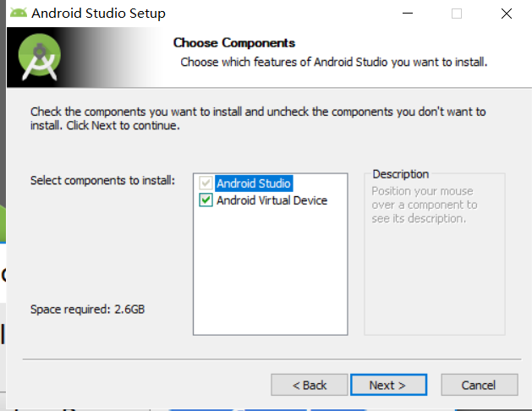Select the highlighted Android Studio list item
532x411 pixels.
click(x=254, y=184)
